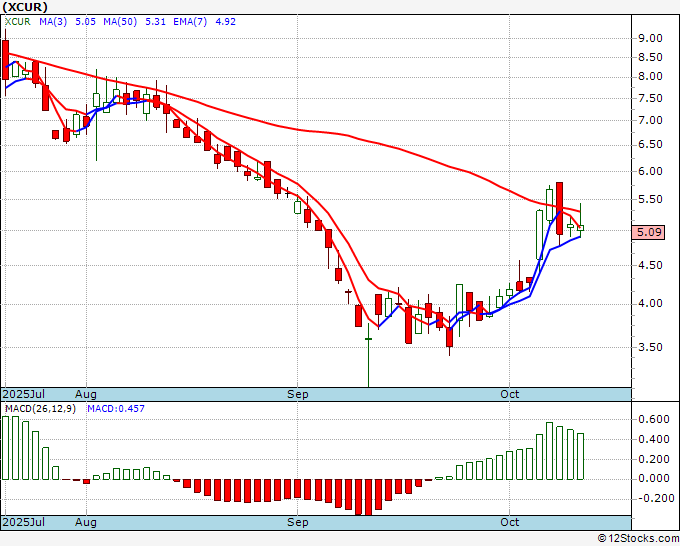The width and height of the screenshot is (680, 546).
Task: Click the 7.00 price axis label
Action: click(x=650, y=120)
